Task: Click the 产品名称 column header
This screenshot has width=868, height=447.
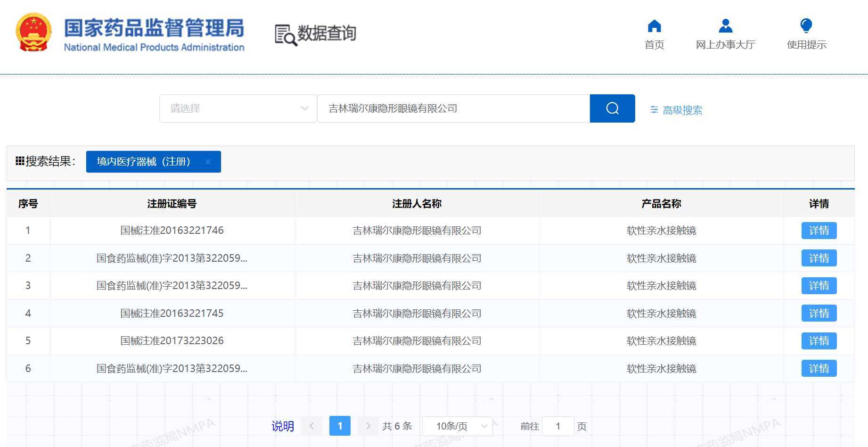Action: click(x=661, y=204)
